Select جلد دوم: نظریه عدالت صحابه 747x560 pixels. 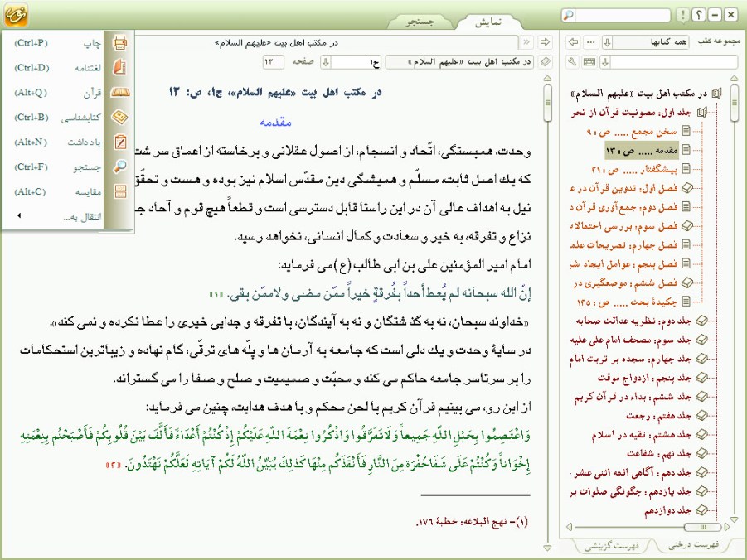[x=633, y=321]
